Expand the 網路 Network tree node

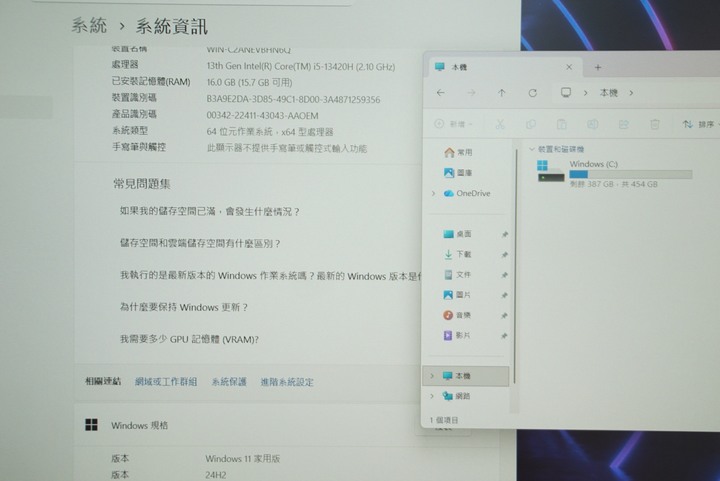point(432,396)
